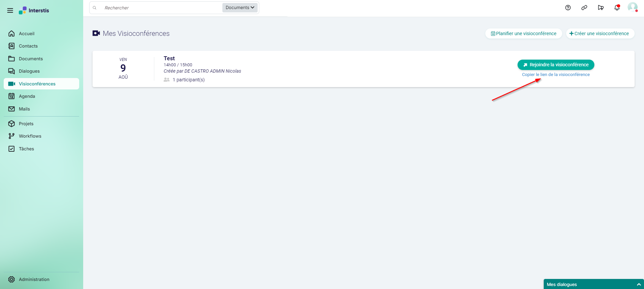This screenshot has height=289, width=644.
Task: Click the Interstis logo
Action: coord(34,10)
